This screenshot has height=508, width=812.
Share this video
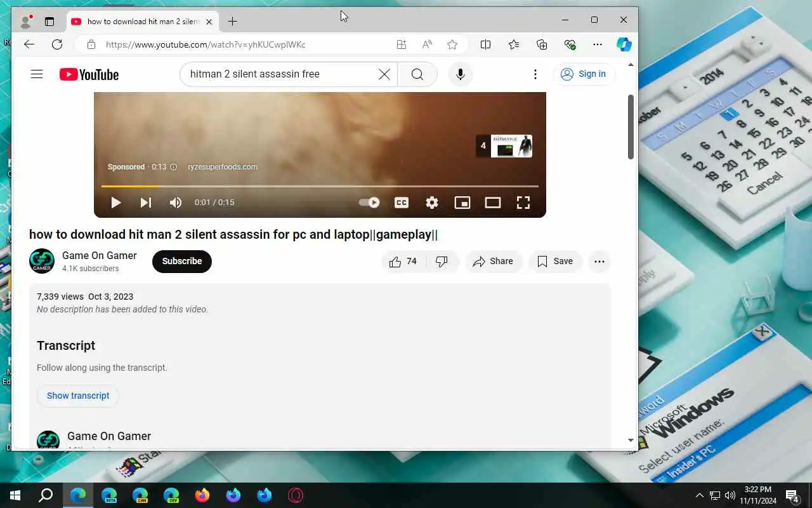pyautogui.click(x=494, y=262)
